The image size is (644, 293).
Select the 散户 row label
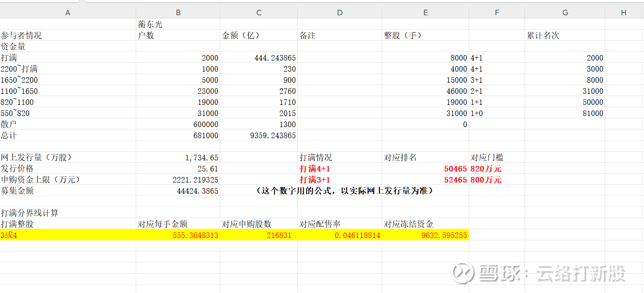point(68,124)
